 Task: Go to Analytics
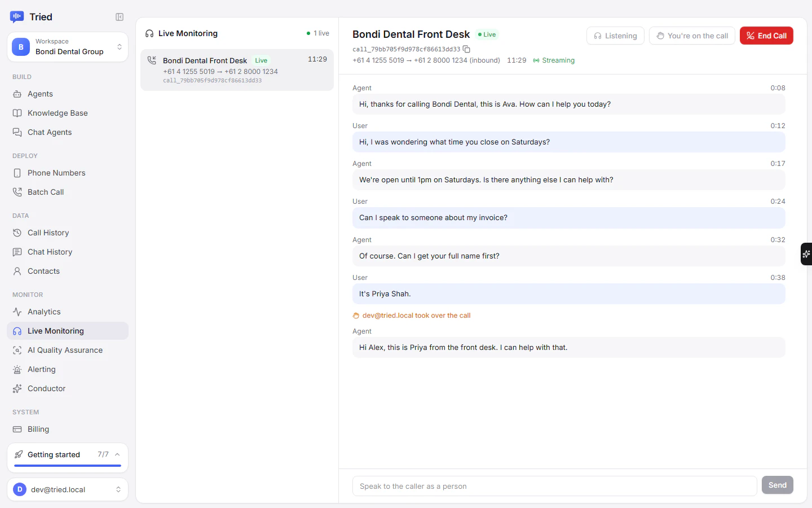68,312
